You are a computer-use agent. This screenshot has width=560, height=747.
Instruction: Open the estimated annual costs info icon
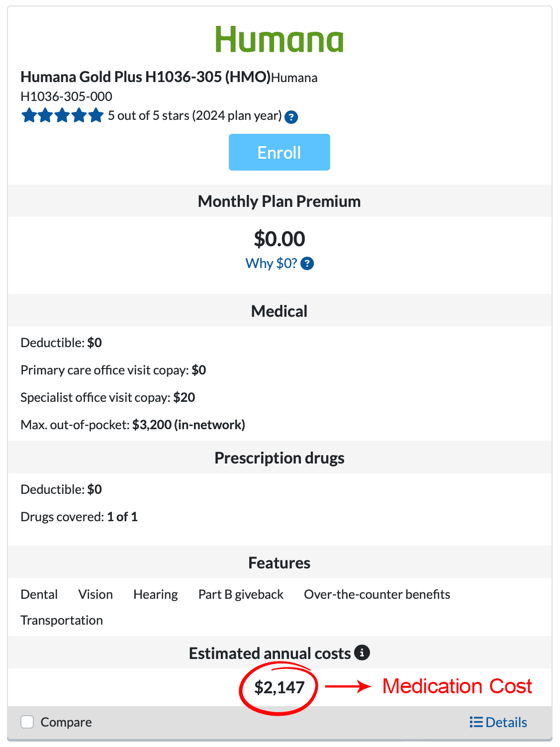tap(362, 653)
